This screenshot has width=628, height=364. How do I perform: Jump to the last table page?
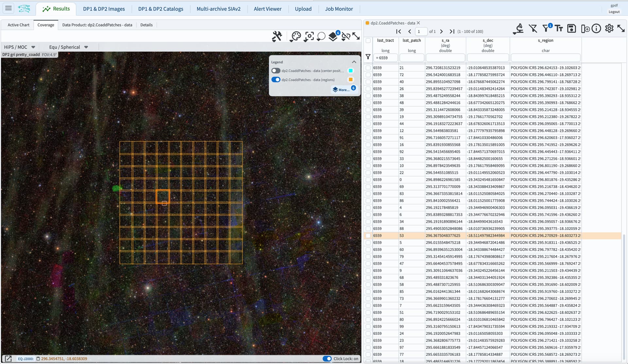click(452, 31)
